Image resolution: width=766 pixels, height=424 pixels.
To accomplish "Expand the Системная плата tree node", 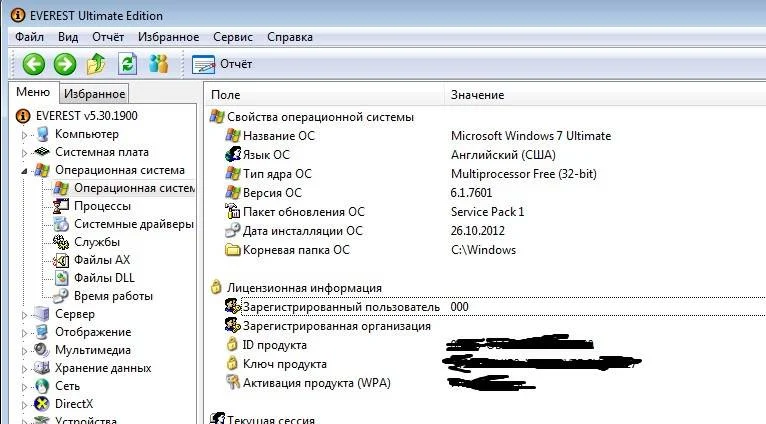I will coord(24,153).
